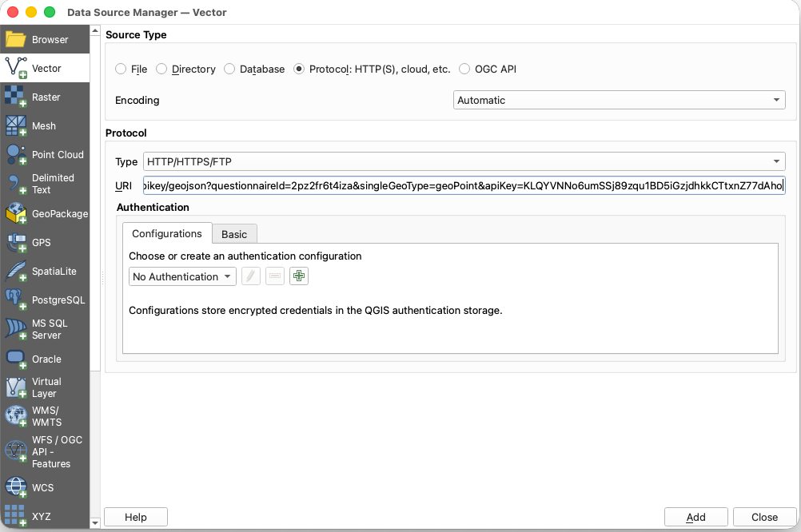Select Protocol: HTTP(S), cloud source type

pos(372,69)
